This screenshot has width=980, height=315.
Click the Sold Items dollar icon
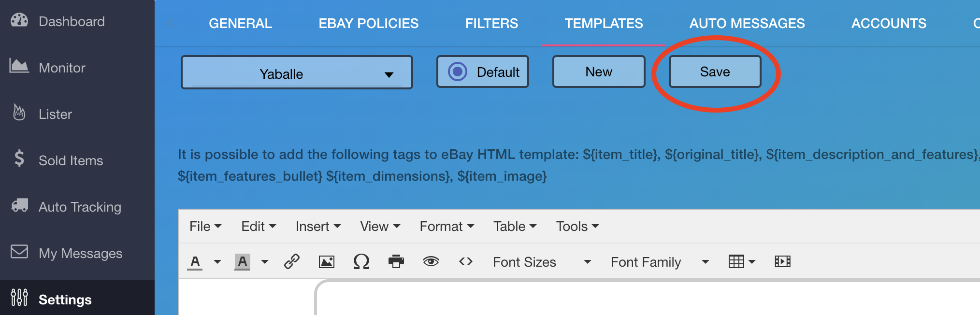[x=19, y=158]
